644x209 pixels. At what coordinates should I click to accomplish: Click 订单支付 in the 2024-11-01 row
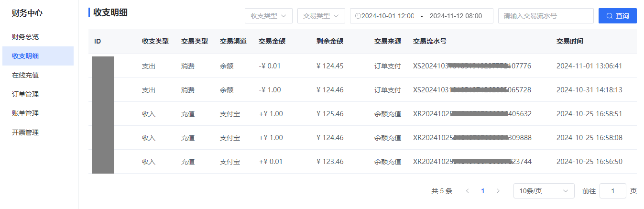(x=388, y=66)
